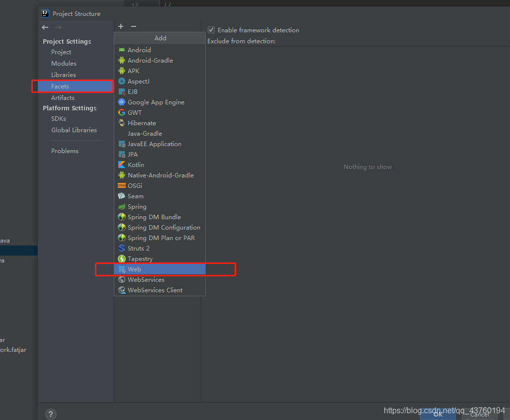Open SDKs under Platform Settings
This screenshot has height=420, width=510.
pyautogui.click(x=59, y=118)
